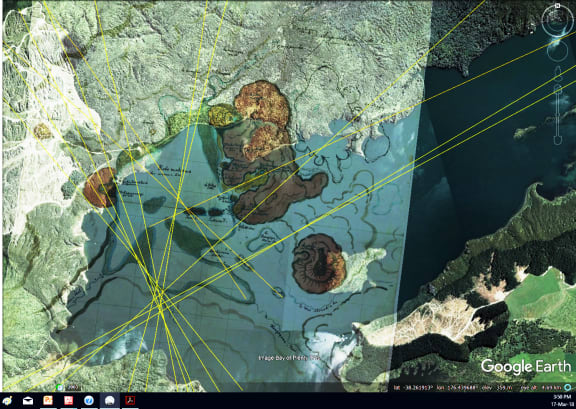
Task: Open the Mail app from the taskbar
Action: click(28, 401)
